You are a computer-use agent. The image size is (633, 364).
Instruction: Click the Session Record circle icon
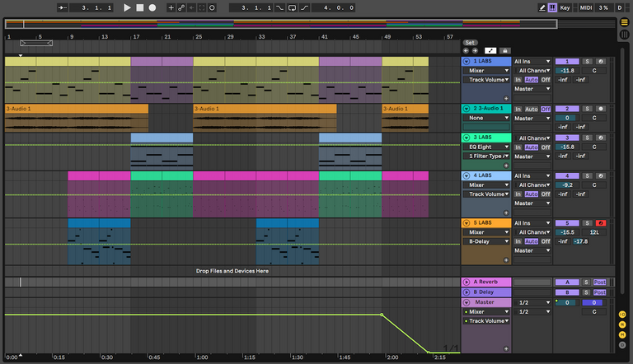tap(212, 7)
